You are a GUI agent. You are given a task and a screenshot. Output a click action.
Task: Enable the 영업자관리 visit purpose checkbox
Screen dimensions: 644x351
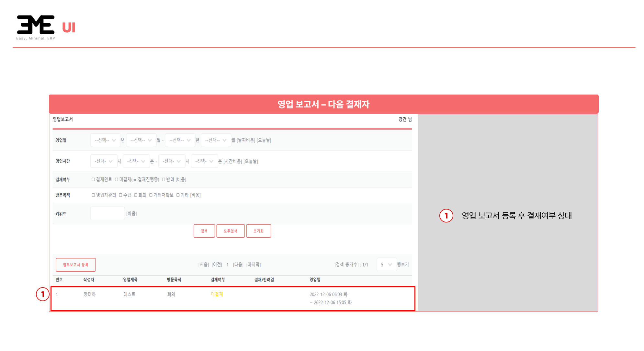coord(93,195)
